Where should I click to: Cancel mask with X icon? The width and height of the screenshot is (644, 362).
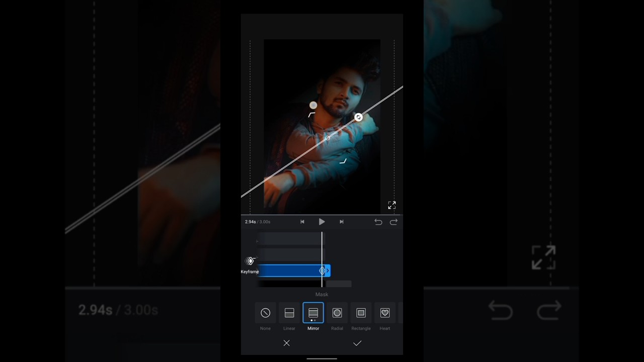click(286, 343)
